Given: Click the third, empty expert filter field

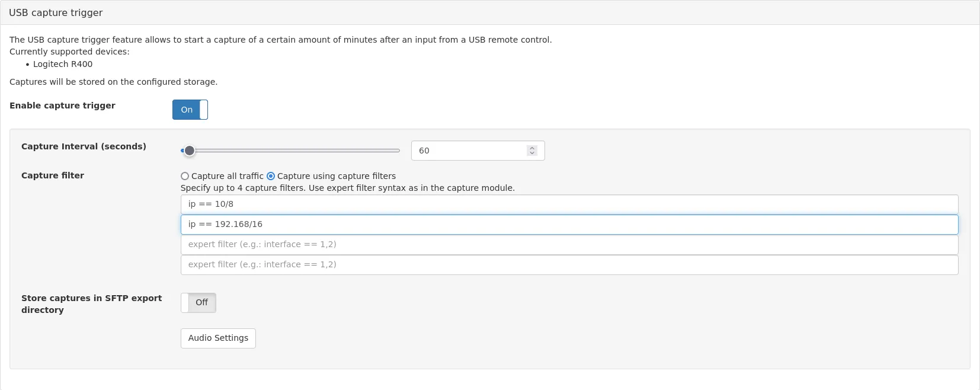Looking at the screenshot, I should (x=569, y=245).
